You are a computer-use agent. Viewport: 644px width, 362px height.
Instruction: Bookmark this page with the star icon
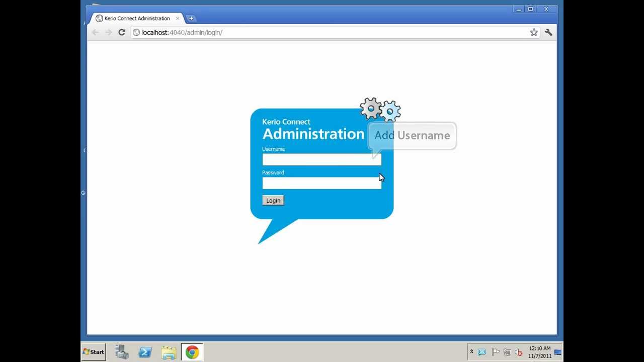[534, 32]
